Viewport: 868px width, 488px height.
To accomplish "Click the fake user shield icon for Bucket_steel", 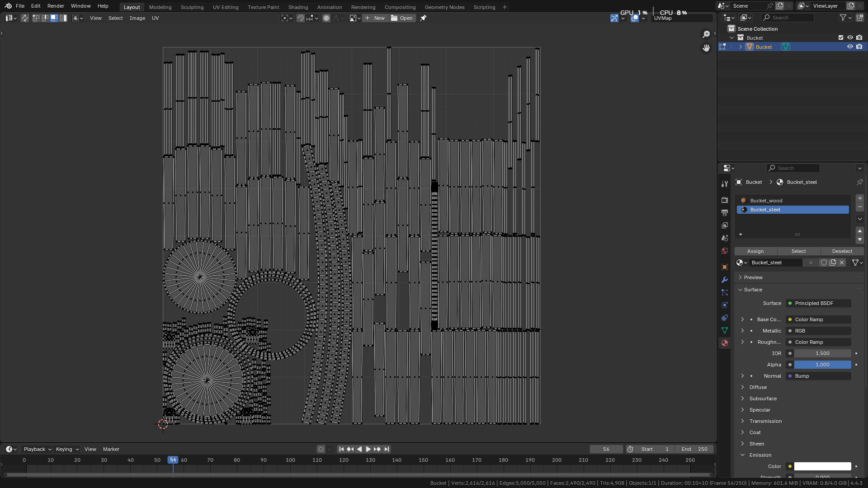I will coord(824,263).
